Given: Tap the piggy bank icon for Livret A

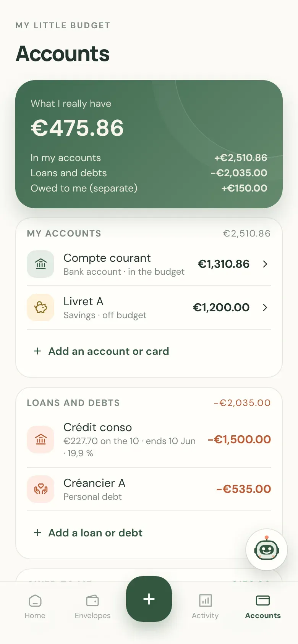Looking at the screenshot, I should pyautogui.click(x=40, y=308).
